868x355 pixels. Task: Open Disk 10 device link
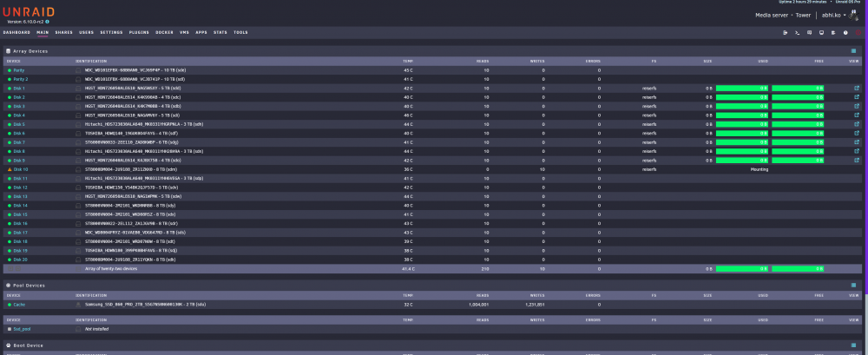pyautogui.click(x=21, y=169)
